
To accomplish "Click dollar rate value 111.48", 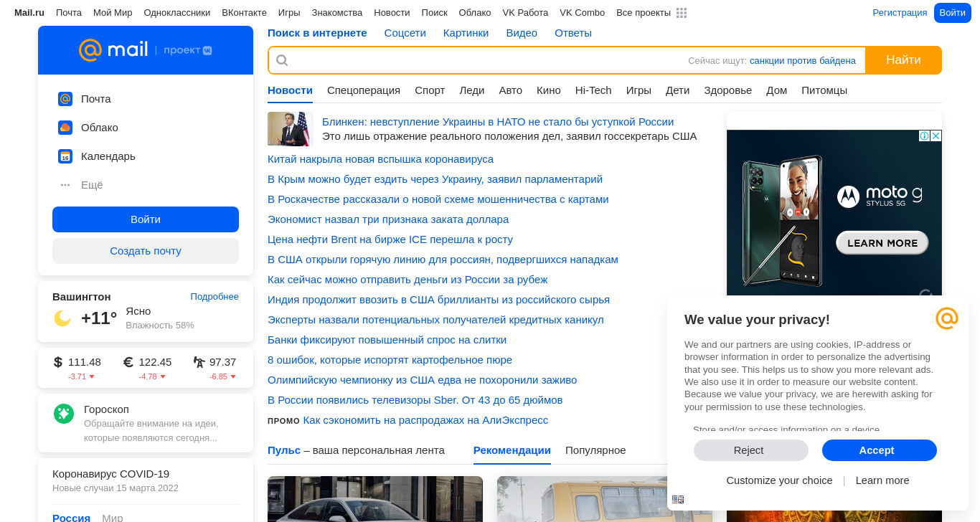I will pyautogui.click(x=85, y=362).
